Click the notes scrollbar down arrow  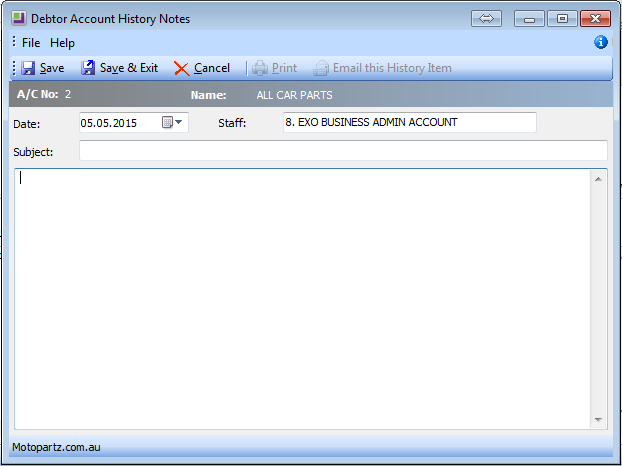pyautogui.click(x=598, y=420)
